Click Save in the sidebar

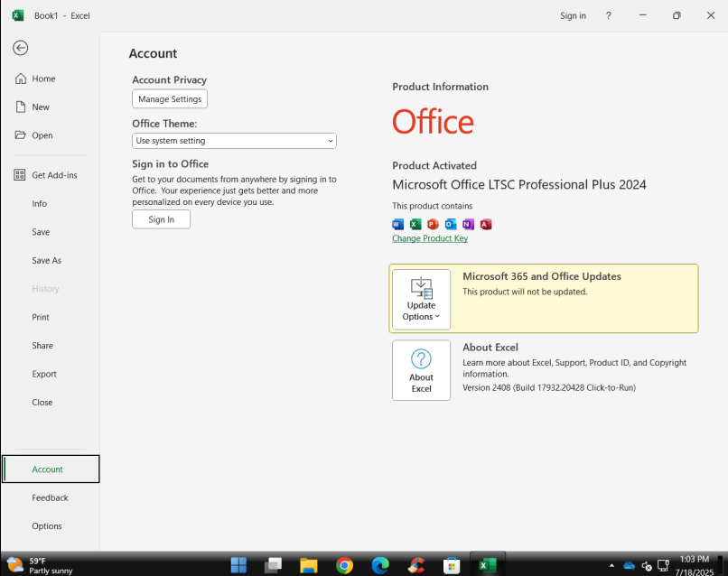click(x=41, y=232)
